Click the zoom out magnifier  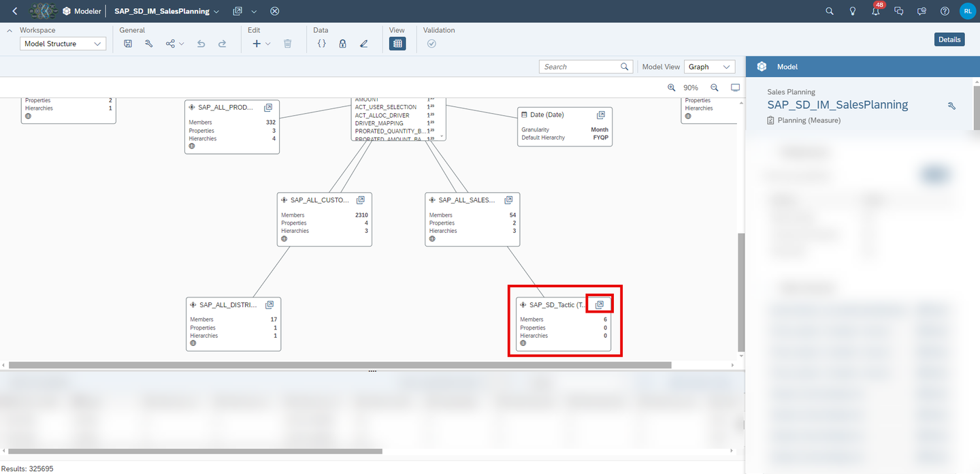[x=715, y=88]
